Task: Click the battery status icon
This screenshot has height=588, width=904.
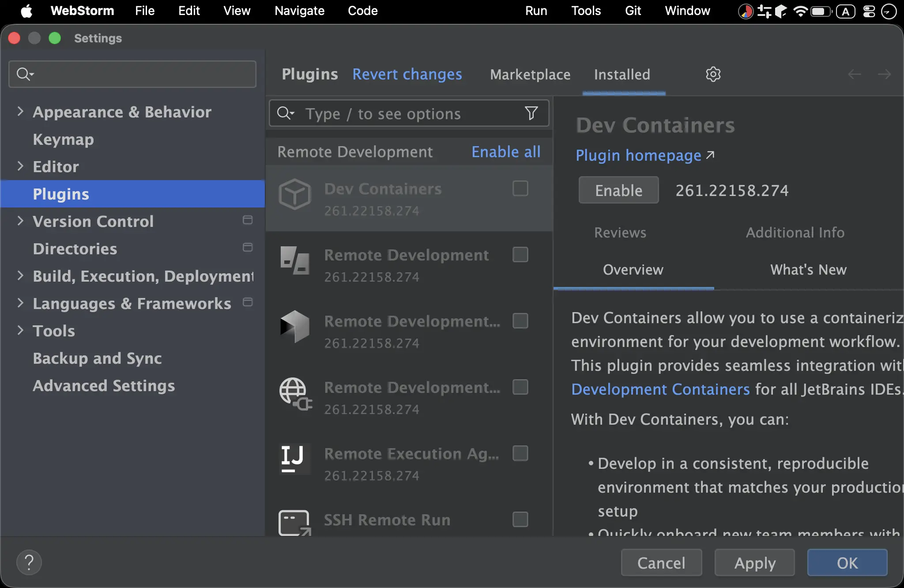Action: click(821, 11)
